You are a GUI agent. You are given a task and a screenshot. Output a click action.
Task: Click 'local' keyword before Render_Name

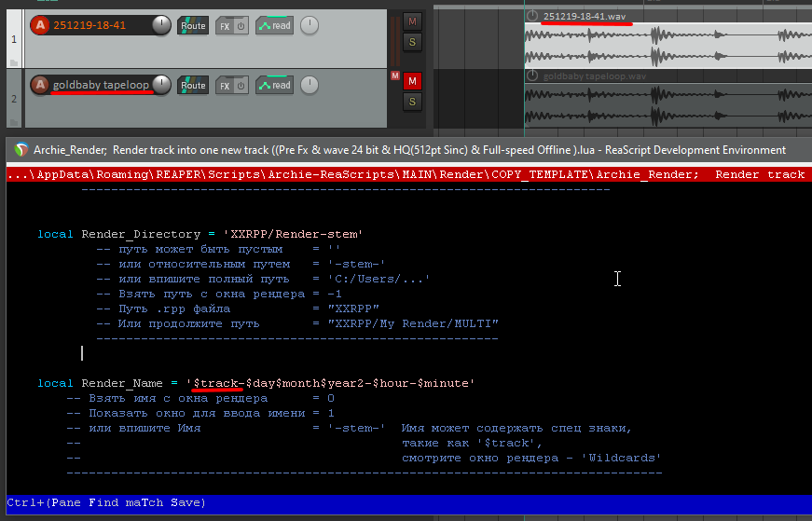click(55, 383)
